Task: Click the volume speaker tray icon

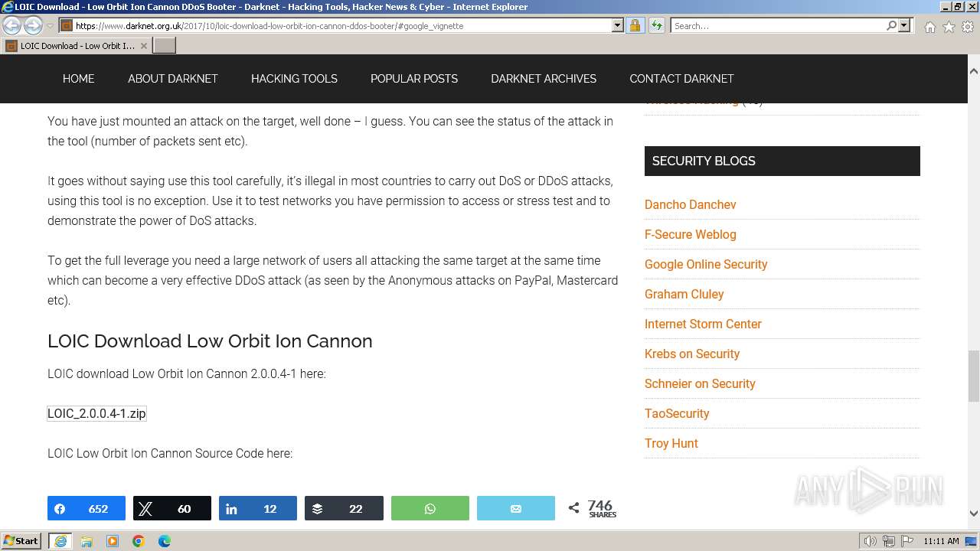Action: point(871,541)
